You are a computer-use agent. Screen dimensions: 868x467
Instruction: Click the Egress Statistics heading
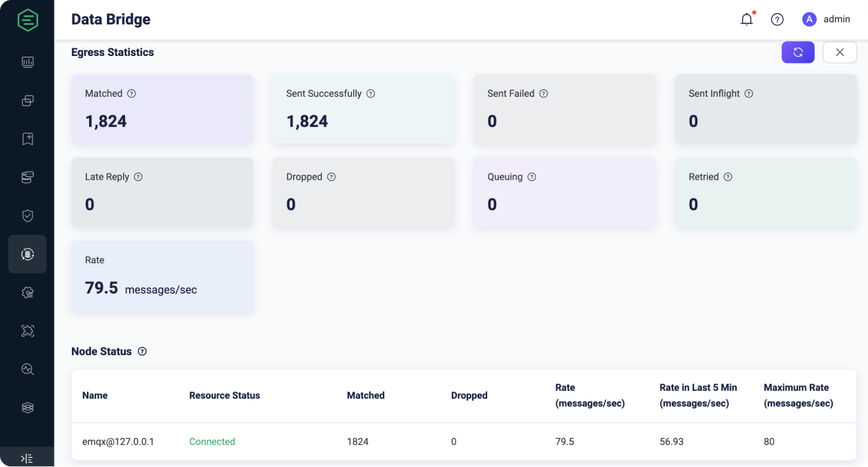(x=113, y=53)
